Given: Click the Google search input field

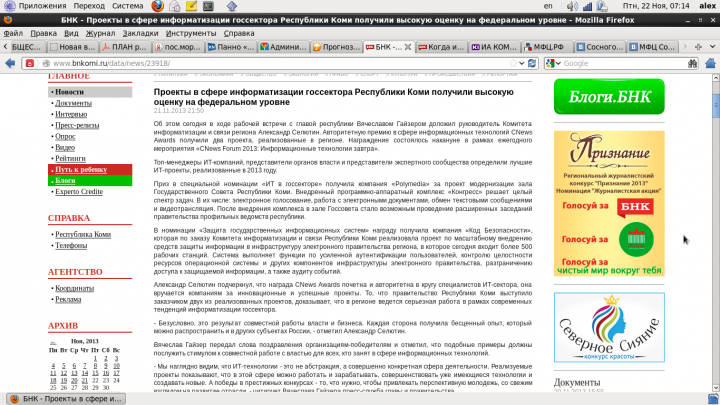Looking at the screenshot, I should pos(622,63).
